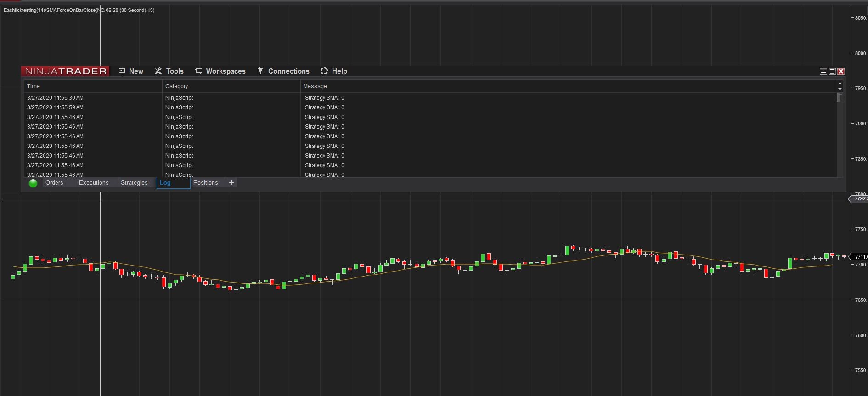Click the 7600 price axis label

point(861,335)
